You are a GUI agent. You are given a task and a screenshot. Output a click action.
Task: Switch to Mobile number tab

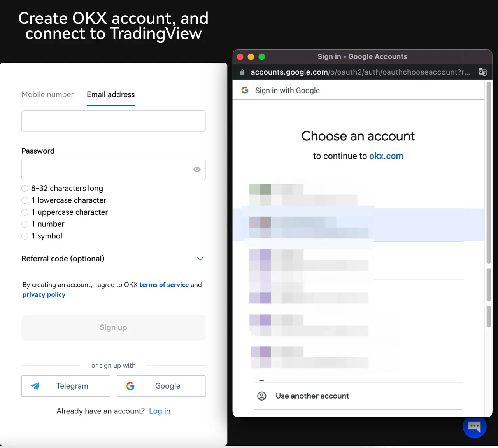click(x=47, y=94)
